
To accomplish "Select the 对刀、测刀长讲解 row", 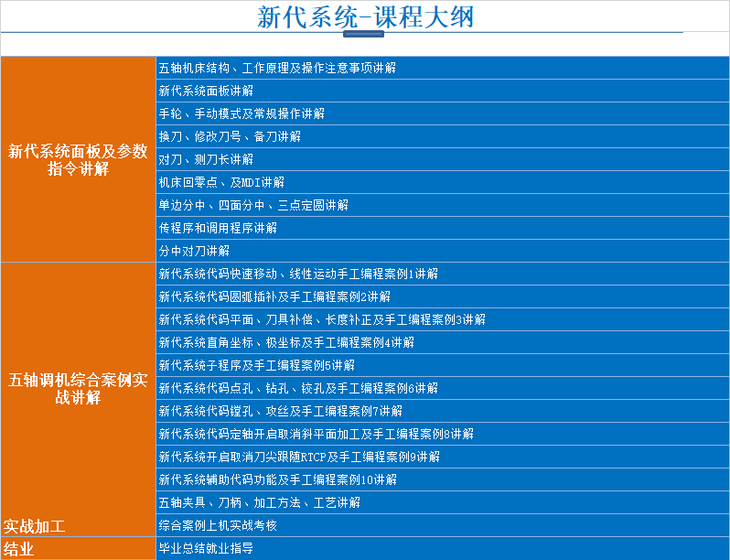I will (x=206, y=159).
